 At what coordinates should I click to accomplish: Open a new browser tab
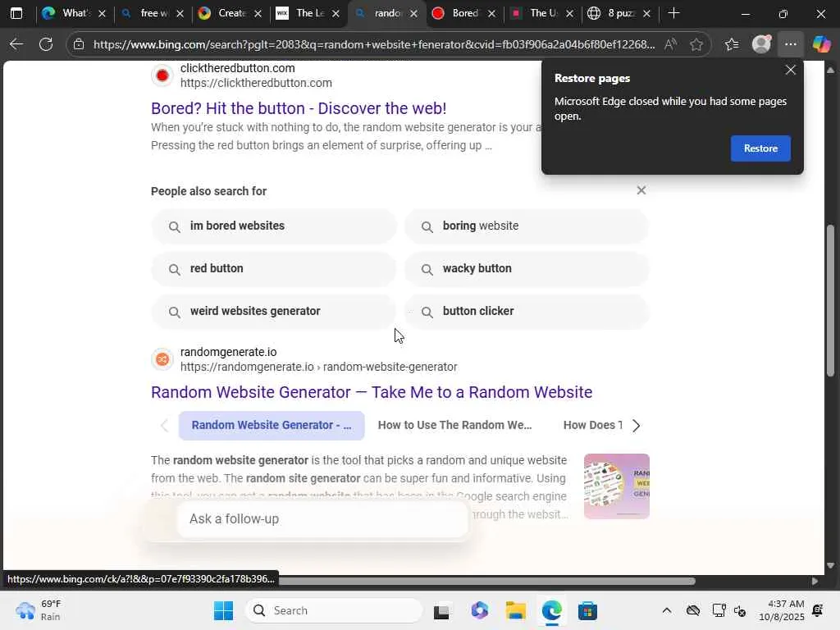pos(674,13)
